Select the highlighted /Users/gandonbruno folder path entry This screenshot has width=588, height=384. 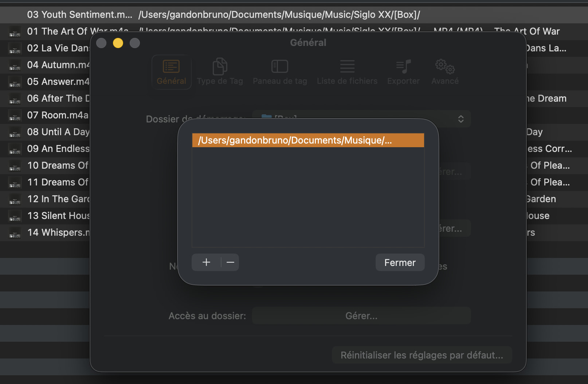coord(308,140)
